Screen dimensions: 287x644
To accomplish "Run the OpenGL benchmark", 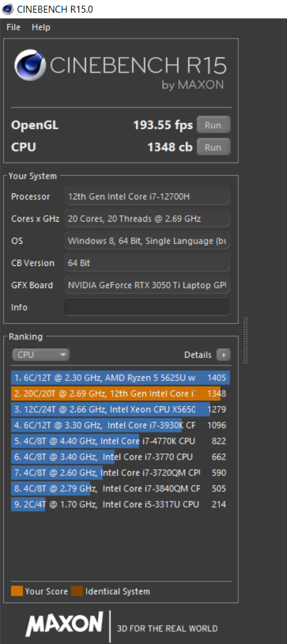I will coord(213,125).
